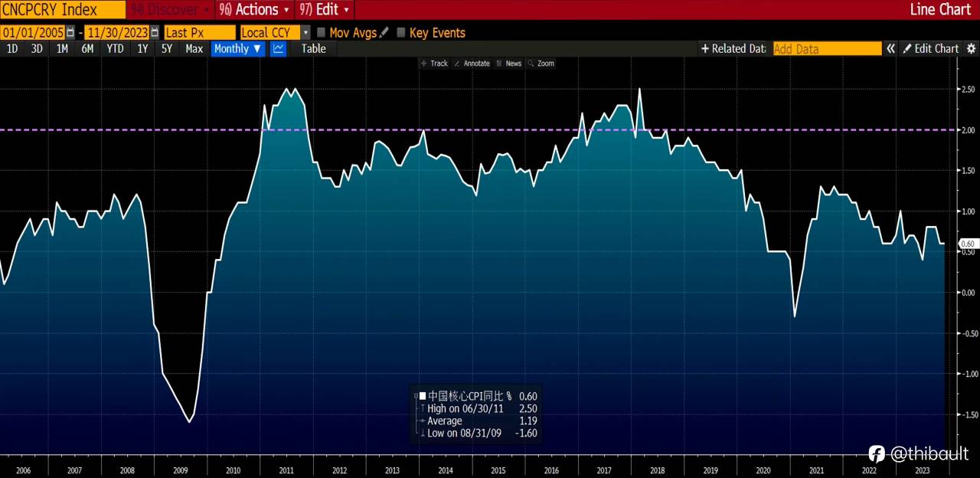
Task: Select the 5Y time range
Action: (167, 48)
